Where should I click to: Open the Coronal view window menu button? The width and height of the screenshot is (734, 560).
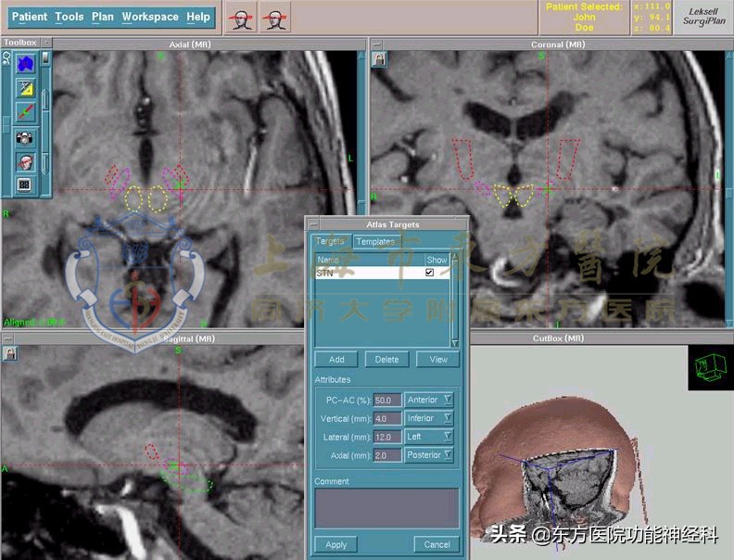tap(377, 45)
